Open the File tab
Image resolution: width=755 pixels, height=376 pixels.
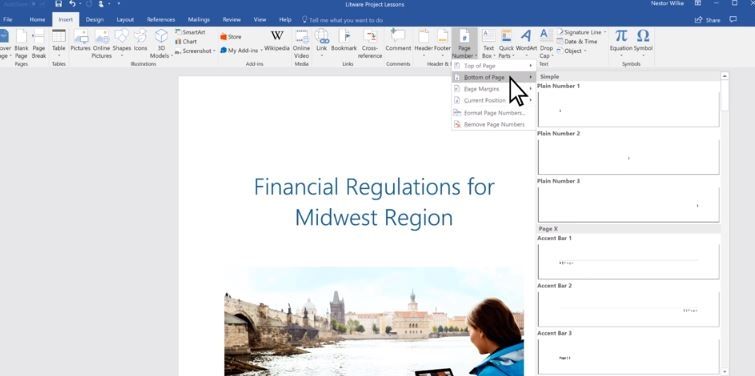click(8, 20)
